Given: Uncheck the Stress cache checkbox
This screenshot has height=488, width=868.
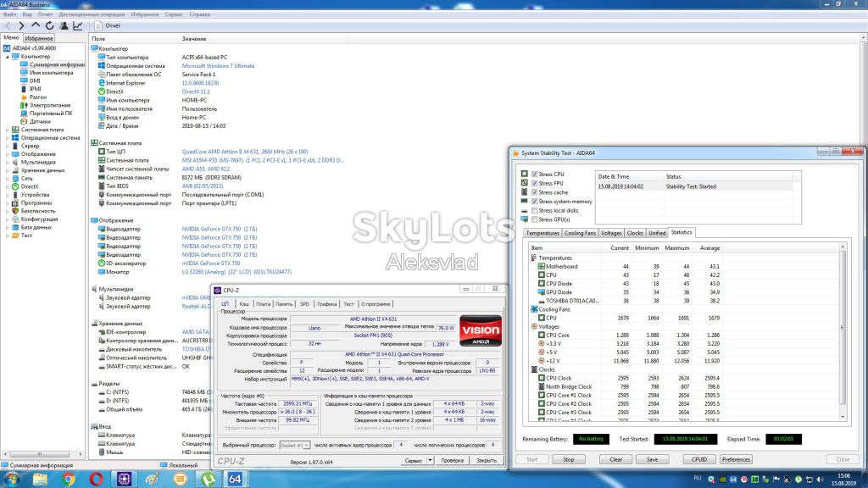Looking at the screenshot, I should coord(534,192).
